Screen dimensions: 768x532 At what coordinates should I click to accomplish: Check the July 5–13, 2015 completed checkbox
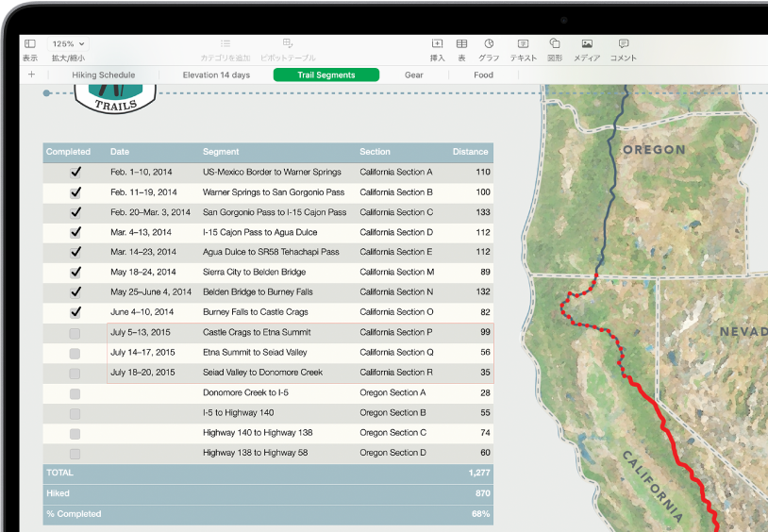75,333
